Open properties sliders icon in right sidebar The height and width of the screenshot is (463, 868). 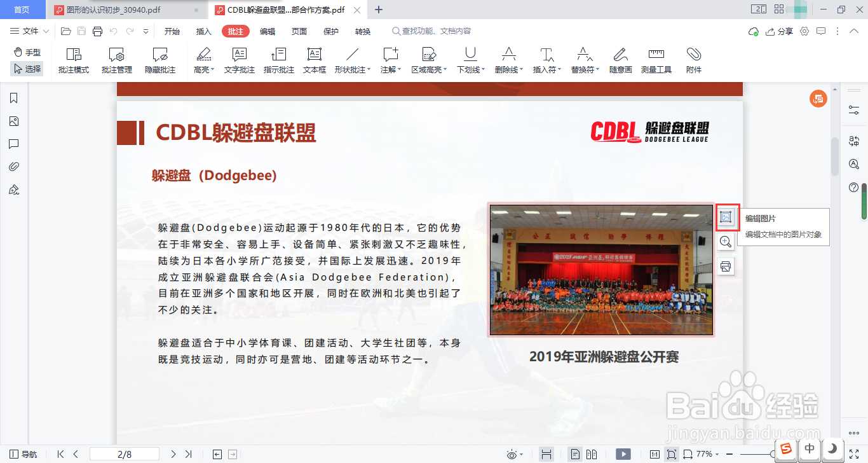click(854, 109)
